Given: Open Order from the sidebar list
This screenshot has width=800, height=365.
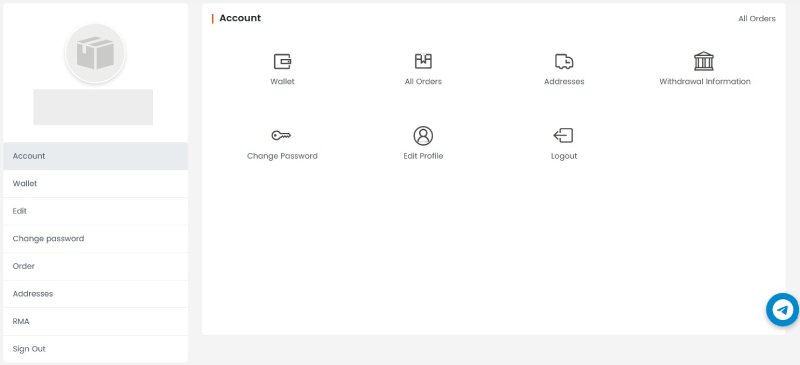Looking at the screenshot, I should click(95, 266).
